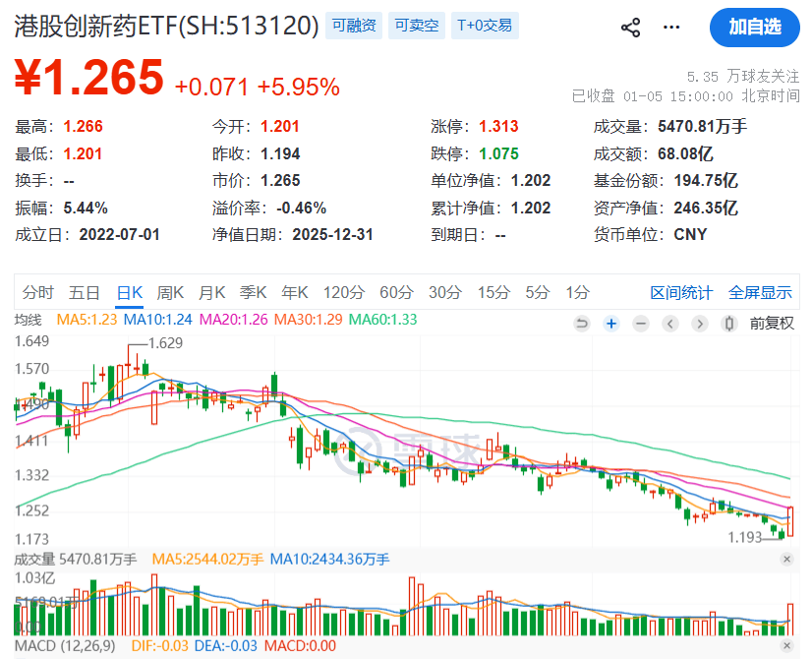Switch to the 分时 intraday tab
This screenshot has height=659, width=812.
[38, 292]
